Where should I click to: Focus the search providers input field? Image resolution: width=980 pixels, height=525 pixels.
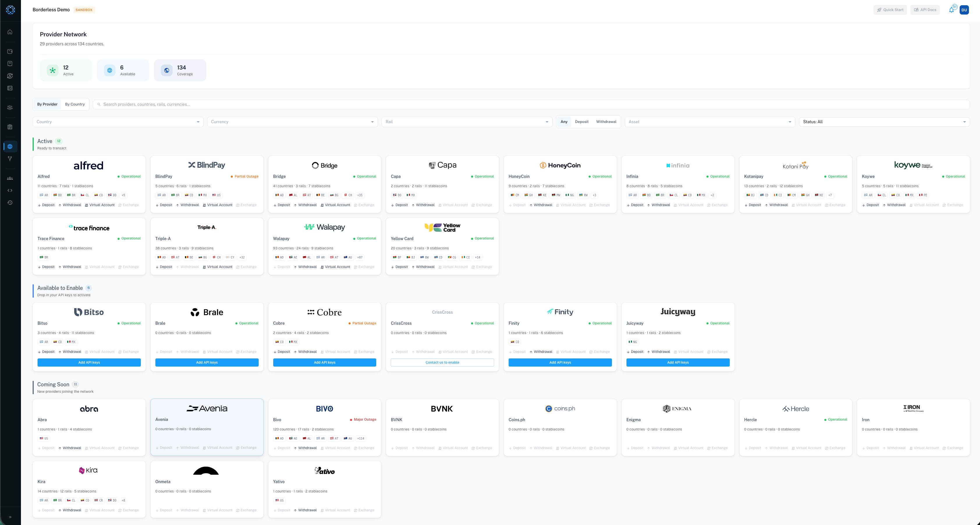[x=531, y=104]
